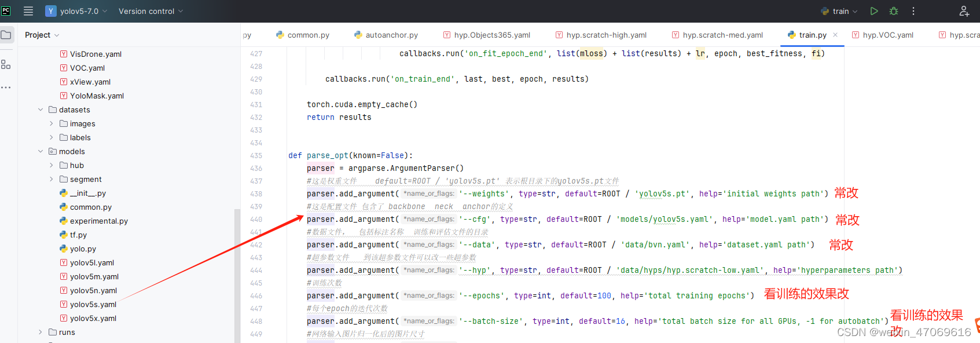Open more tool windows ellipsis

(6, 87)
